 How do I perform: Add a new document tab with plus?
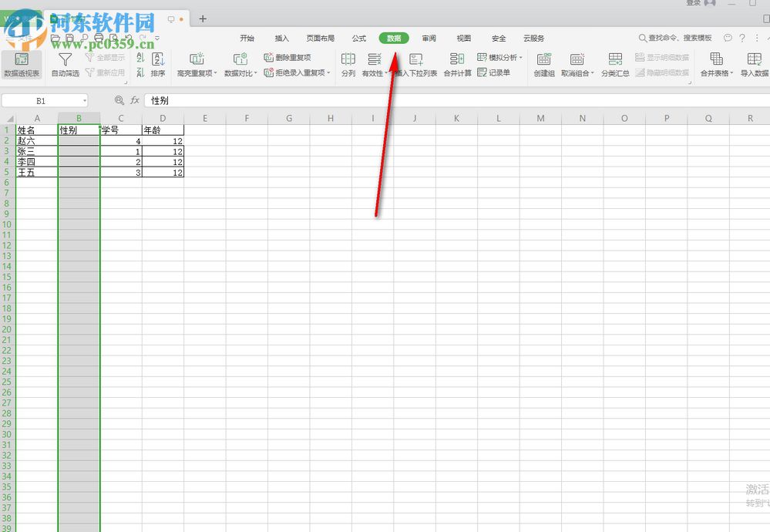tap(203, 19)
